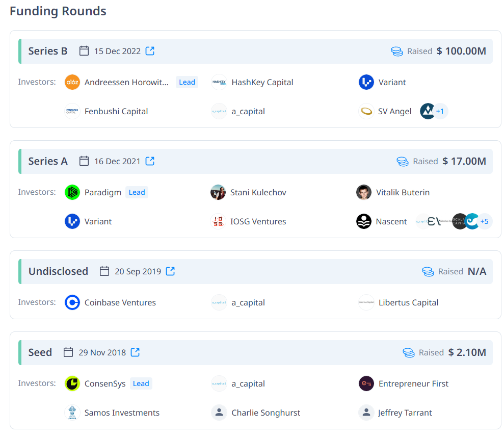Click the 29 Nov 2018 date

click(x=102, y=353)
